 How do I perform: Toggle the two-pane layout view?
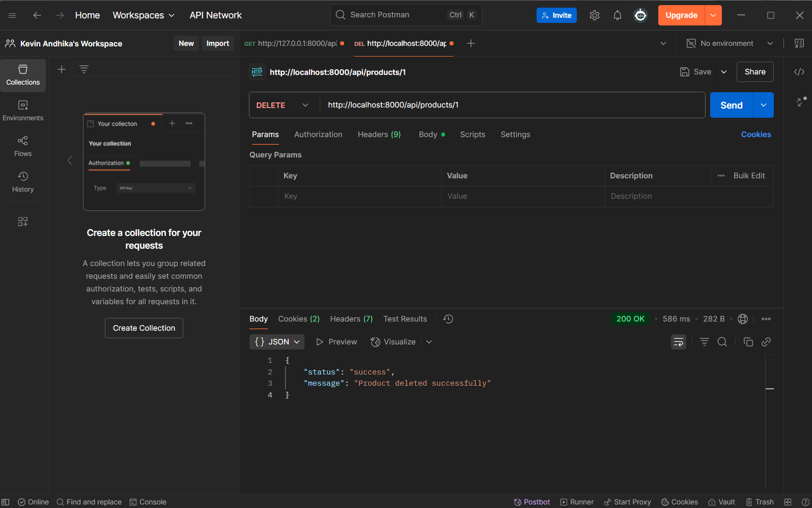point(788,502)
